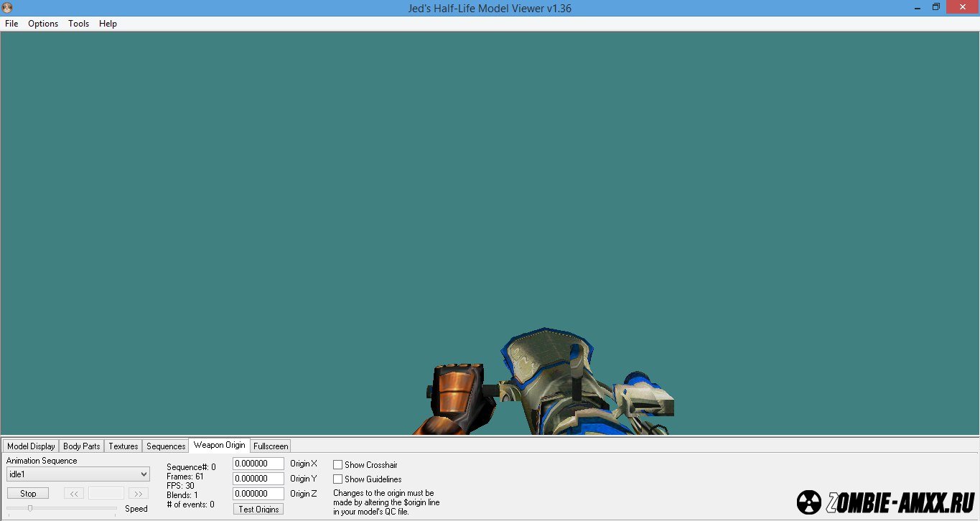The width and height of the screenshot is (980, 521).
Task: Click the application icon in title bar
Action: tap(7, 8)
